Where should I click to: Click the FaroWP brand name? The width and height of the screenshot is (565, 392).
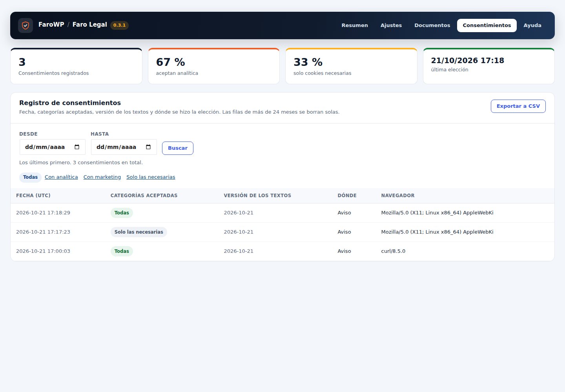(x=51, y=25)
